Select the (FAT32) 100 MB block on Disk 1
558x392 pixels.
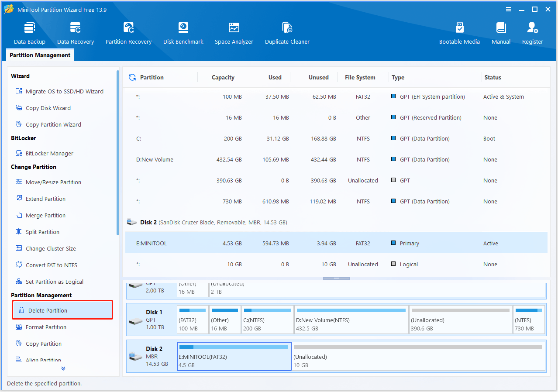193,320
